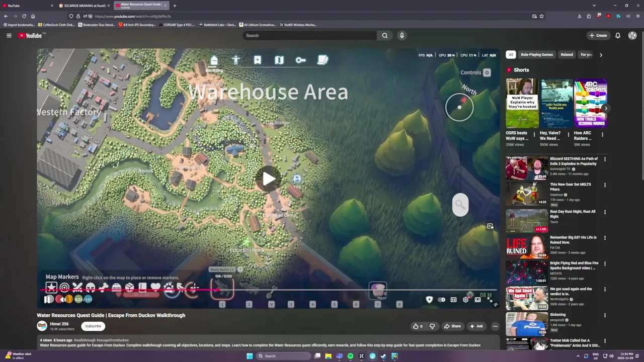The height and width of the screenshot is (362, 644).
Task: Pause the video using the player control
Action: pyautogui.click(x=48, y=299)
